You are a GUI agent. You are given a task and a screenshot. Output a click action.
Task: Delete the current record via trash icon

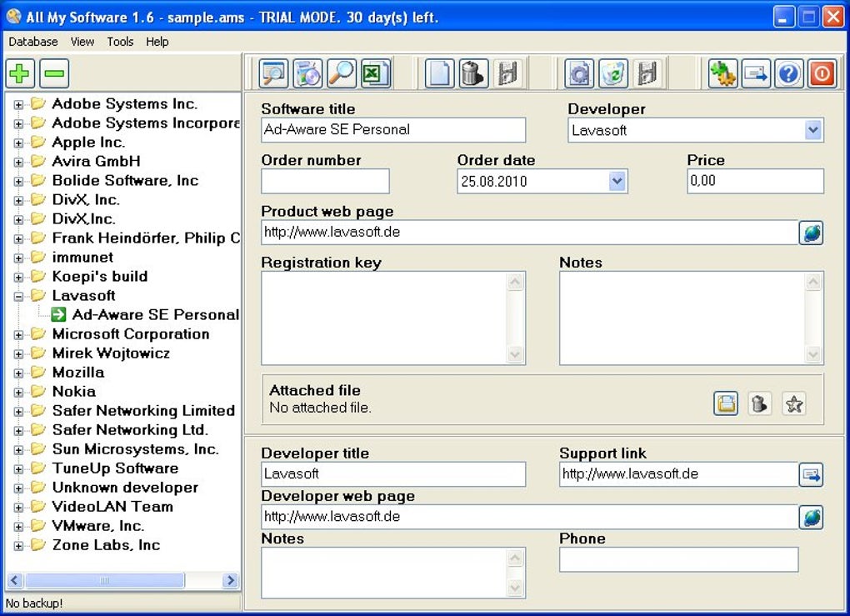pyautogui.click(x=472, y=73)
